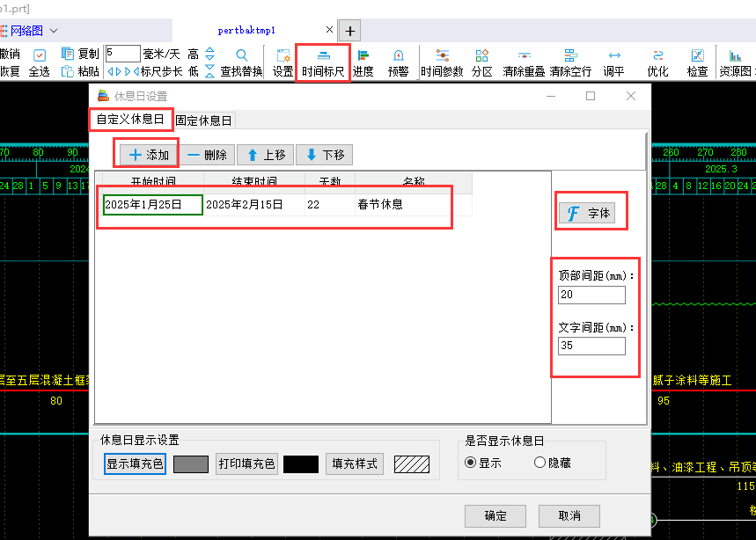Click the 填充样式 button
This screenshot has height=540, width=756.
(x=355, y=463)
